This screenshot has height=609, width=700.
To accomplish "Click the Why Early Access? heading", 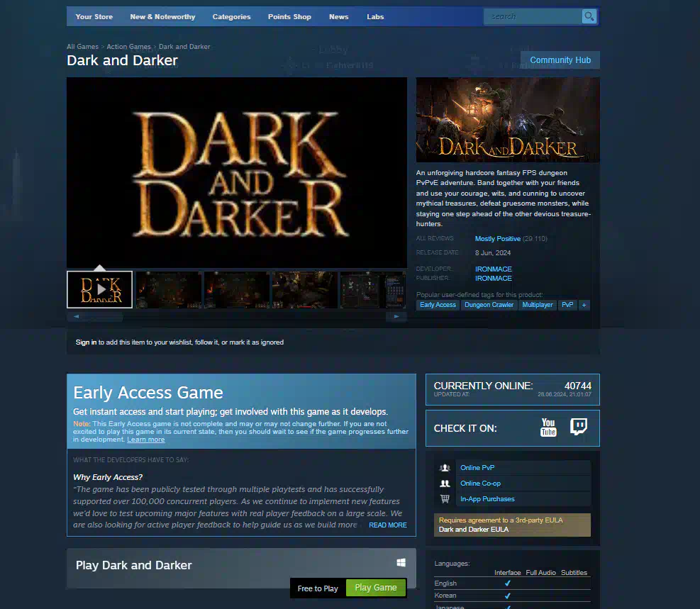I will coord(108,477).
